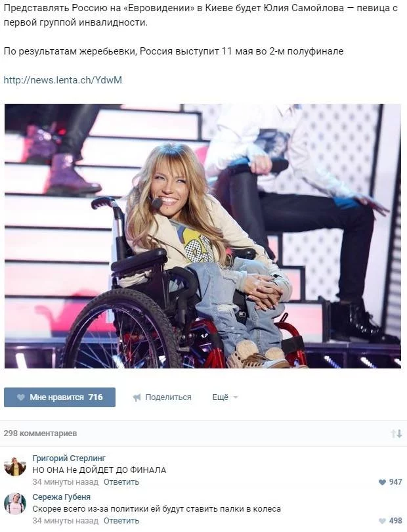Viewport: 407px width, 532px height.
Task: Expand the «Ещё» dropdown menu
Action: 225,397
